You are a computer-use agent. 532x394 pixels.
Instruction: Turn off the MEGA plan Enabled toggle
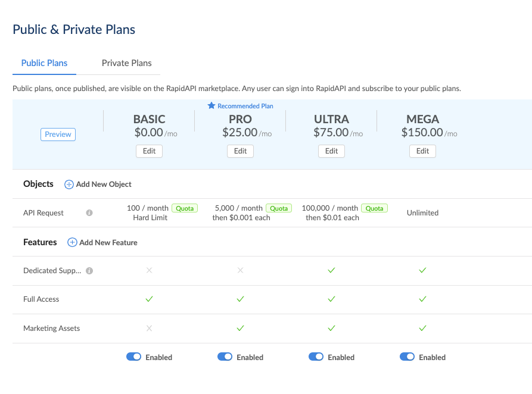tap(407, 357)
